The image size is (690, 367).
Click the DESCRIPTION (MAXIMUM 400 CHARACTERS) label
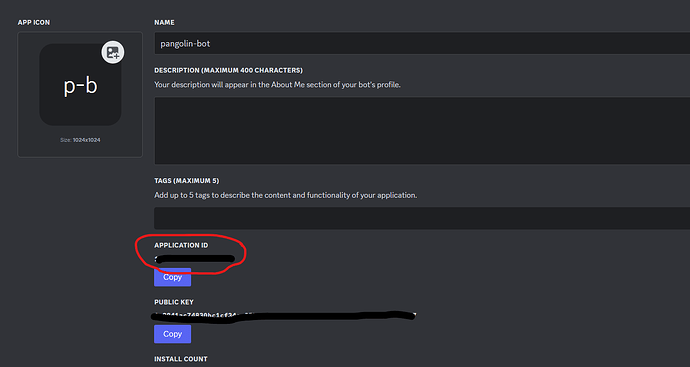(x=228, y=70)
